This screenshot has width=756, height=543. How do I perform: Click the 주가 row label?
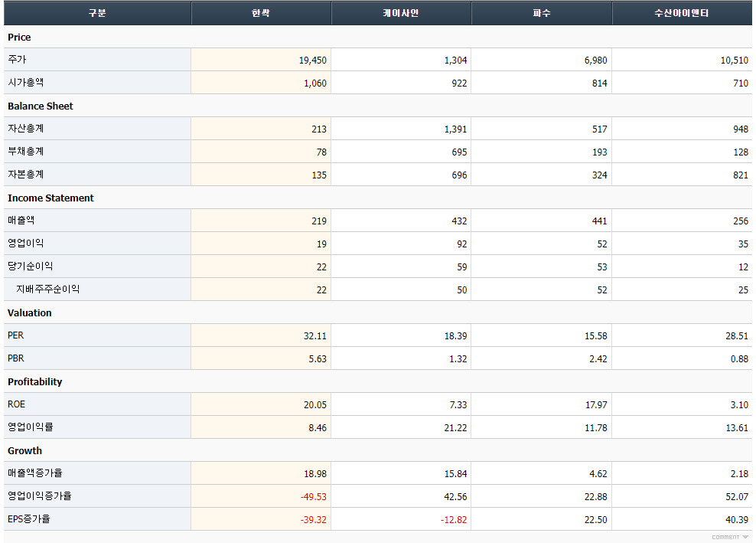click(17, 60)
